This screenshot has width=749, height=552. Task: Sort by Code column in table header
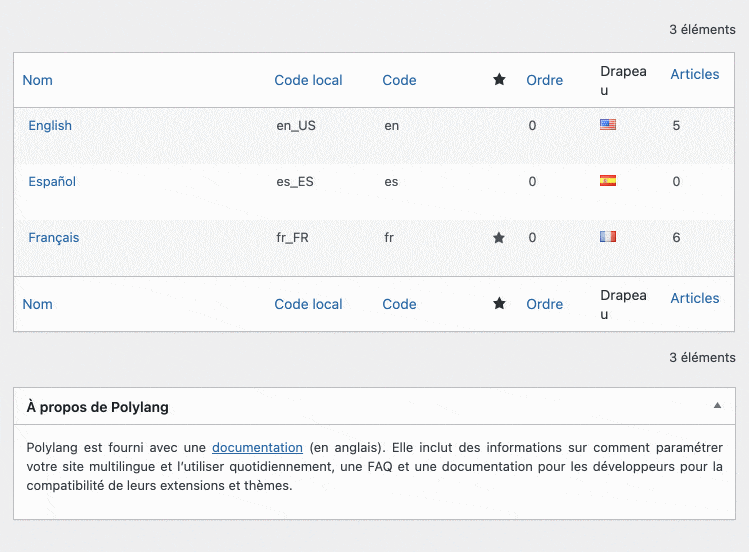(x=399, y=80)
